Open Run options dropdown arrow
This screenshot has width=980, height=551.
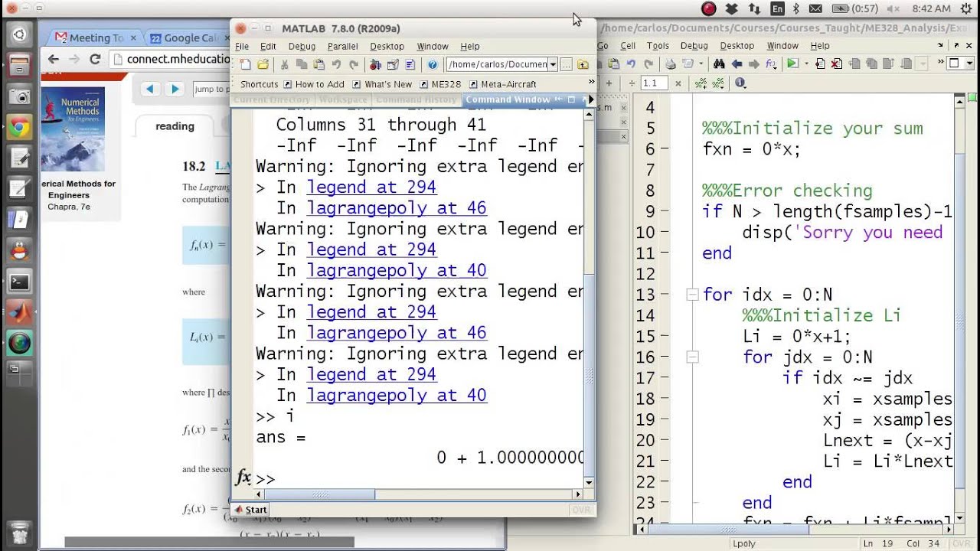pyautogui.click(x=806, y=64)
